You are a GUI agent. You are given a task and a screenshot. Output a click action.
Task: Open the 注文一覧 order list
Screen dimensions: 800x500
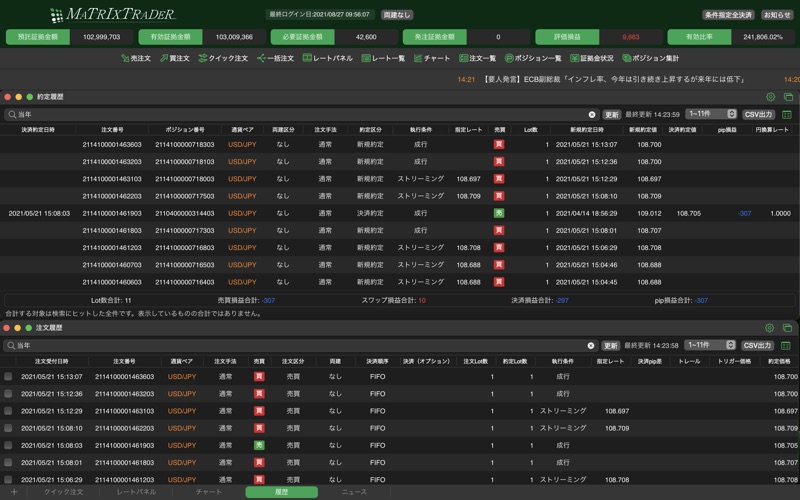[x=478, y=58]
